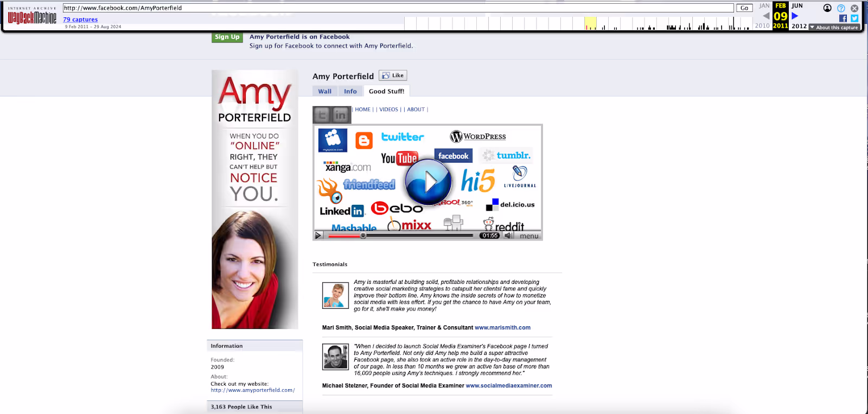Open the ABOUT link above the video

coord(416,109)
